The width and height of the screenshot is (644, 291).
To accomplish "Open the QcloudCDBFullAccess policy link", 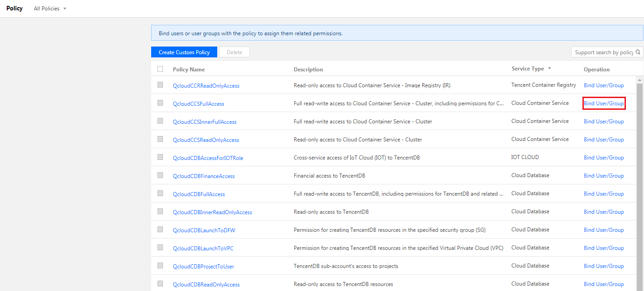I will pyautogui.click(x=199, y=194).
